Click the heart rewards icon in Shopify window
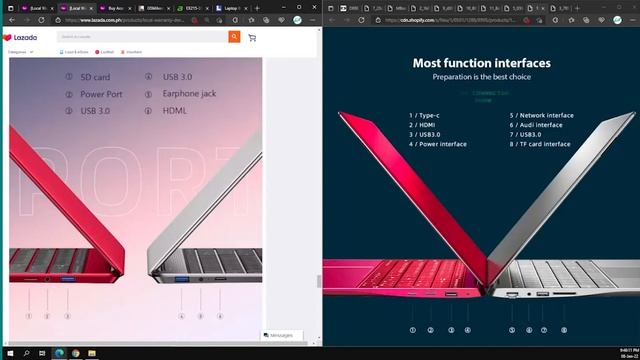Screen dimensions: 640x360 [x=602, y=20]
